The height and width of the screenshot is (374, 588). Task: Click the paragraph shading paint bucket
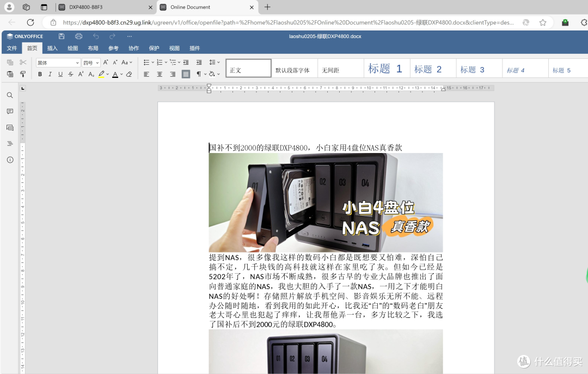pyautogui.click(x=212, y=74)
